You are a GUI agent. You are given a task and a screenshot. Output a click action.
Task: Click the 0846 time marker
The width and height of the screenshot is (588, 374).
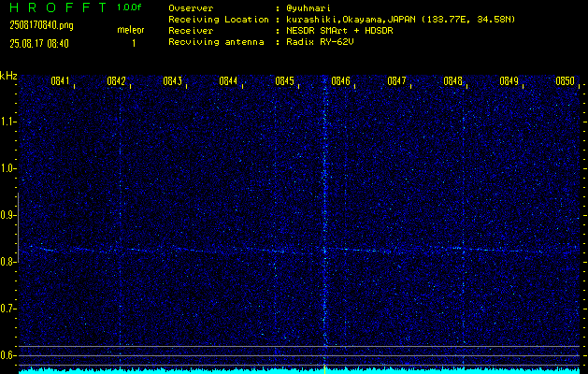tap(340, 81)
